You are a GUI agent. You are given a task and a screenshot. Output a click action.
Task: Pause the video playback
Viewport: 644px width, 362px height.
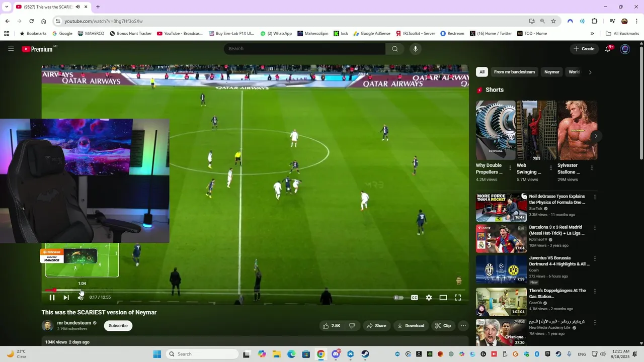pyautogui.click(x=52, y=297)
